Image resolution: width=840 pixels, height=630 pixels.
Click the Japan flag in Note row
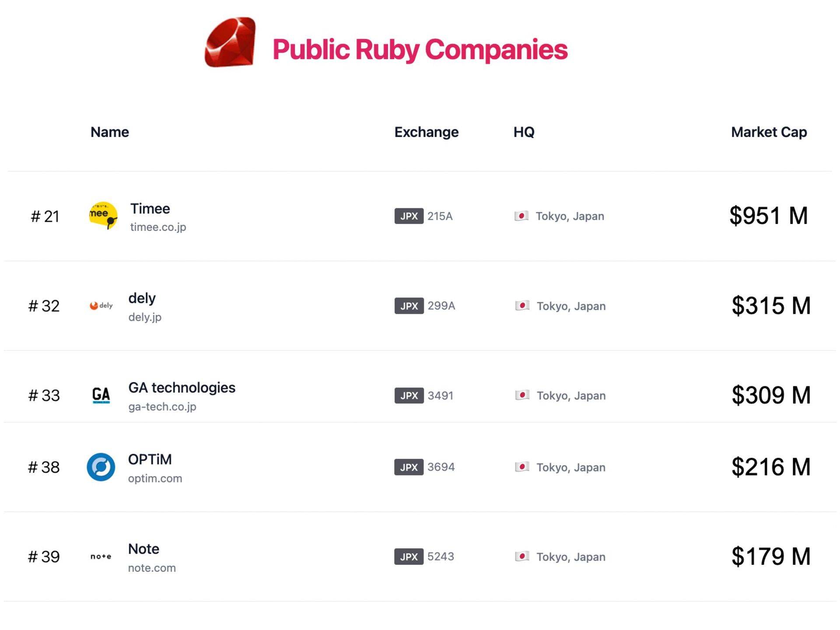tap(522, 556)
